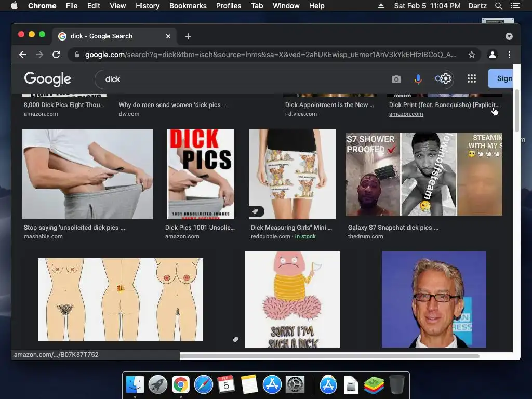This screenshot has height=399, width=532.
Task: Open the pink cartoon character thumbnail
Action: click(x=292, y=299)
